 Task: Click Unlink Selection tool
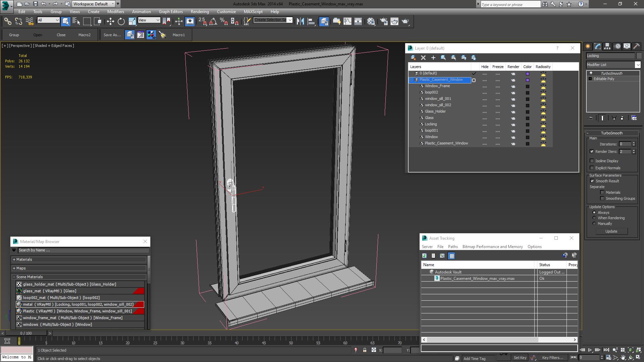(x=18, y=21)
